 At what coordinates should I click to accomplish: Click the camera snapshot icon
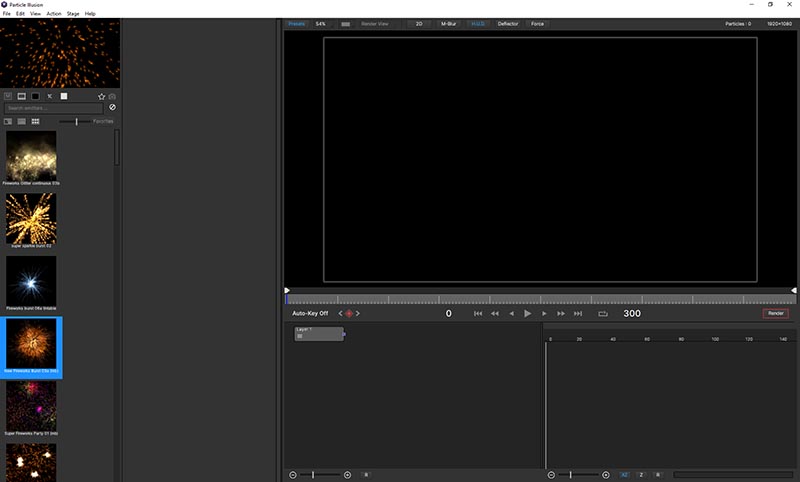[112, 96]
